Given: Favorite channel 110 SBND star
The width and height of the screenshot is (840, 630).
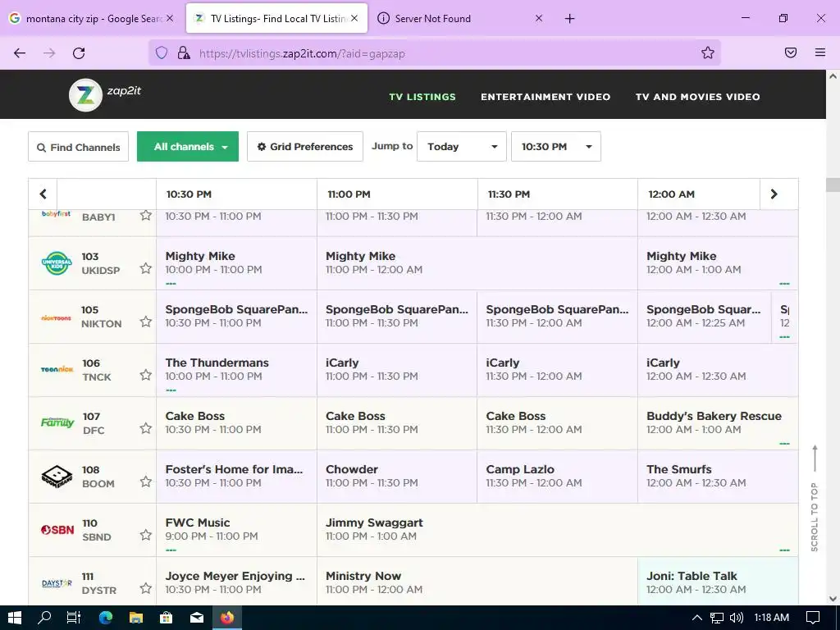Looking at the screenshot, I should point(146,535).
